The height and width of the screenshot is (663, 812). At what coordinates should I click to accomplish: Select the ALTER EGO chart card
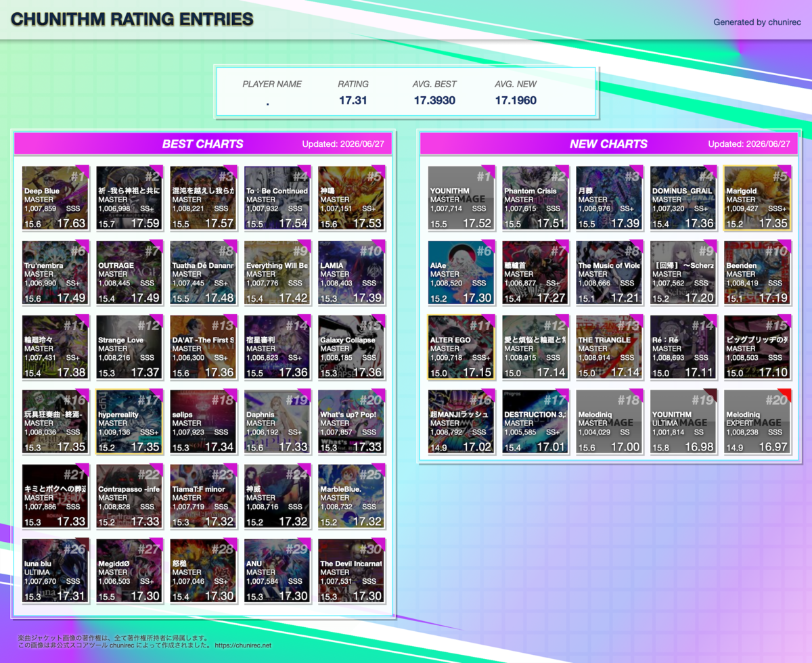(461, 347)
